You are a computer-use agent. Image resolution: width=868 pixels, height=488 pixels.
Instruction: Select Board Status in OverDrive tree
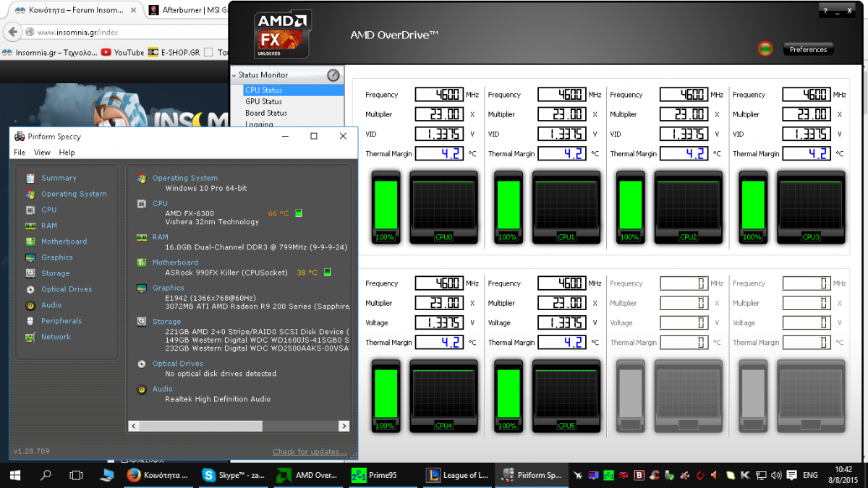tap(265, 114)
